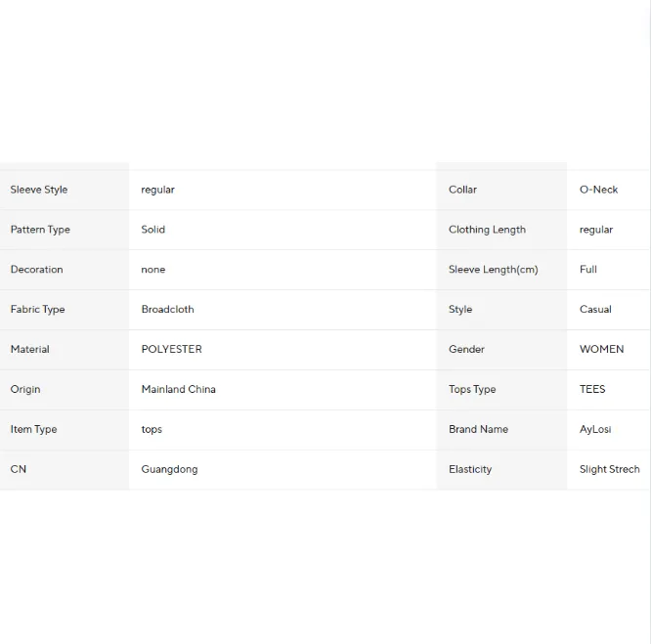This screenshot has width=651, height=644.
Task: Select the Gender value 'WOMEN'
Action: pyautogui.click(x=601, y=349)
